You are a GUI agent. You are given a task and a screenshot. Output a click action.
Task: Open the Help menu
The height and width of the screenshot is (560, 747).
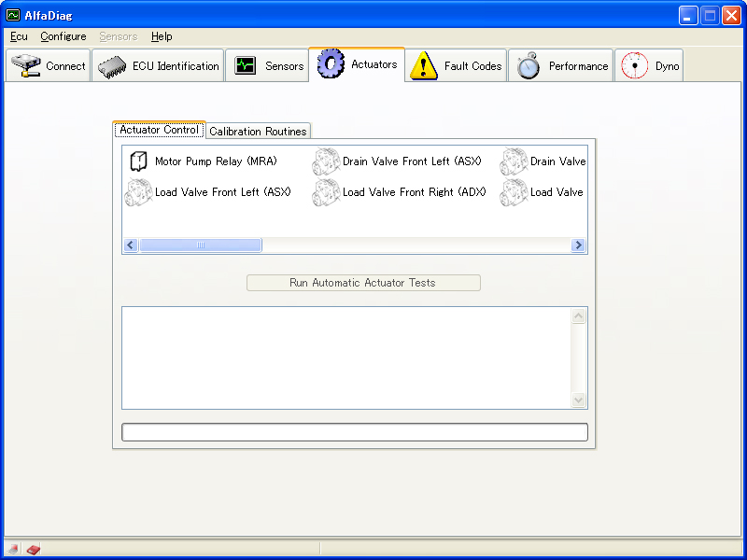pyautogui.click(x=162, y=36)
